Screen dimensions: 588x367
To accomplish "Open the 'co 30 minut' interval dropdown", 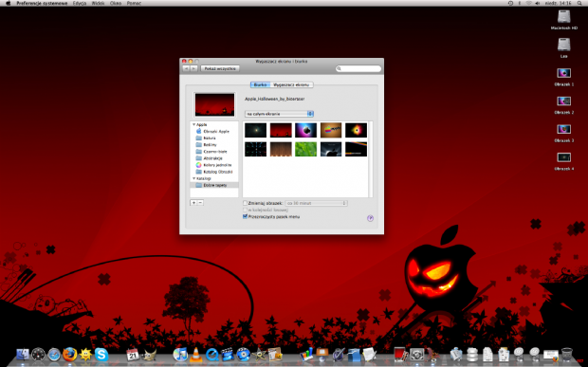I will pos(316,203).
